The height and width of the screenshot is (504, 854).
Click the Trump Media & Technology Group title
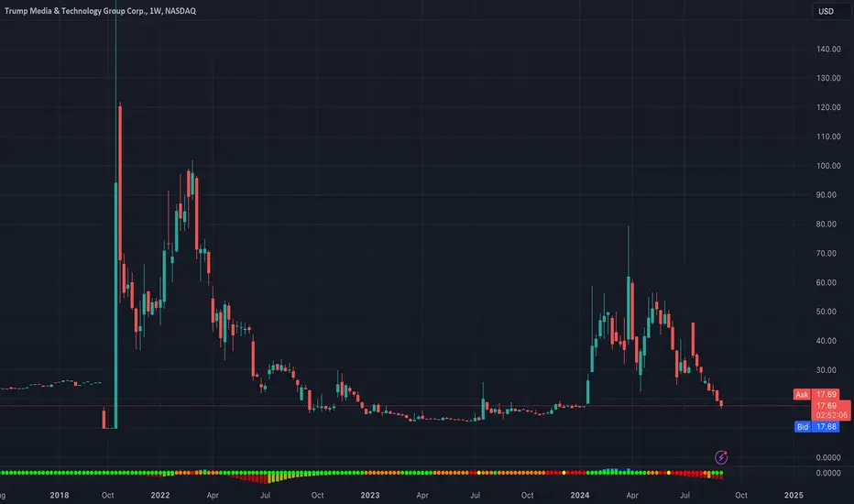coord(100,11)
